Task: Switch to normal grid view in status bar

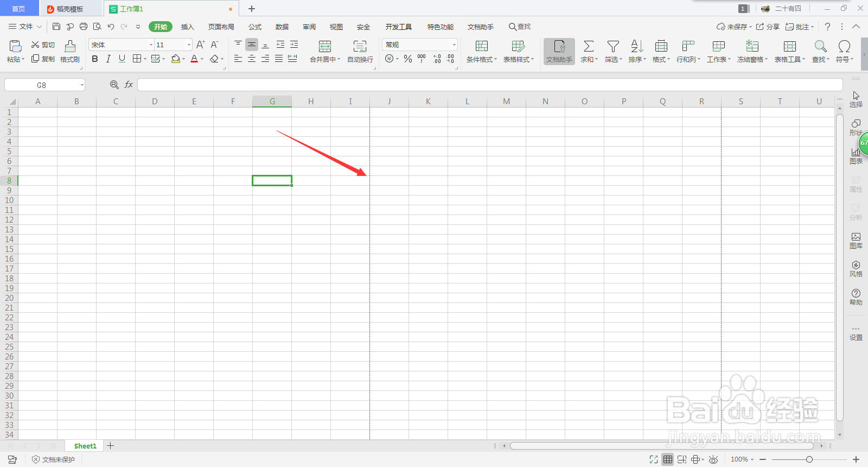Action: pyautogui.click(x=668, y=459)
